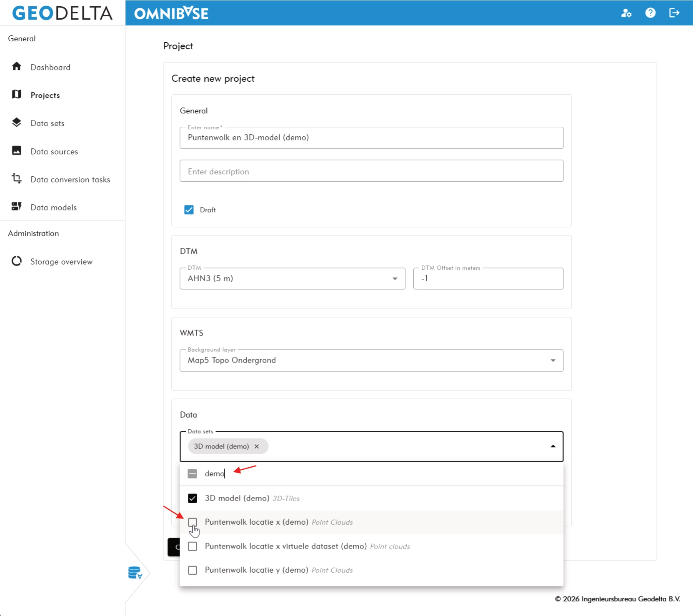The width and height of the screenshot is (693, 616).
Task: Click the user settings icon in header
Action: pyautogui.click(x=626, y=13)
